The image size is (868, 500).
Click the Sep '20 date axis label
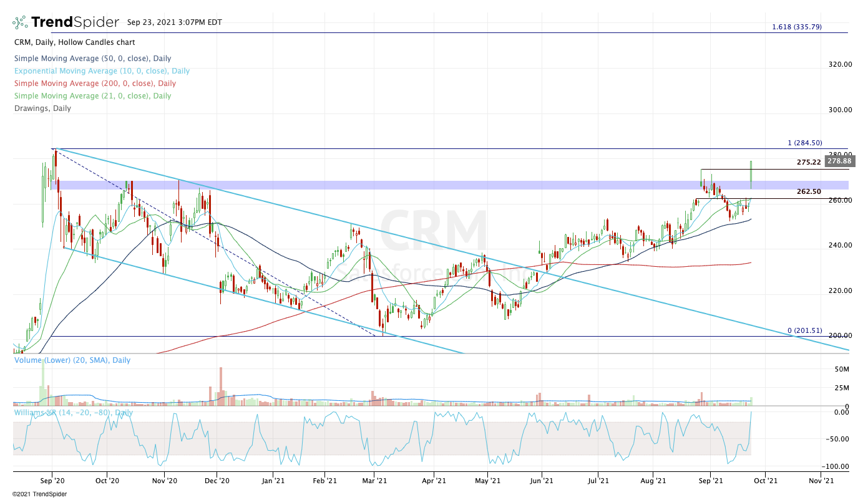52,481
